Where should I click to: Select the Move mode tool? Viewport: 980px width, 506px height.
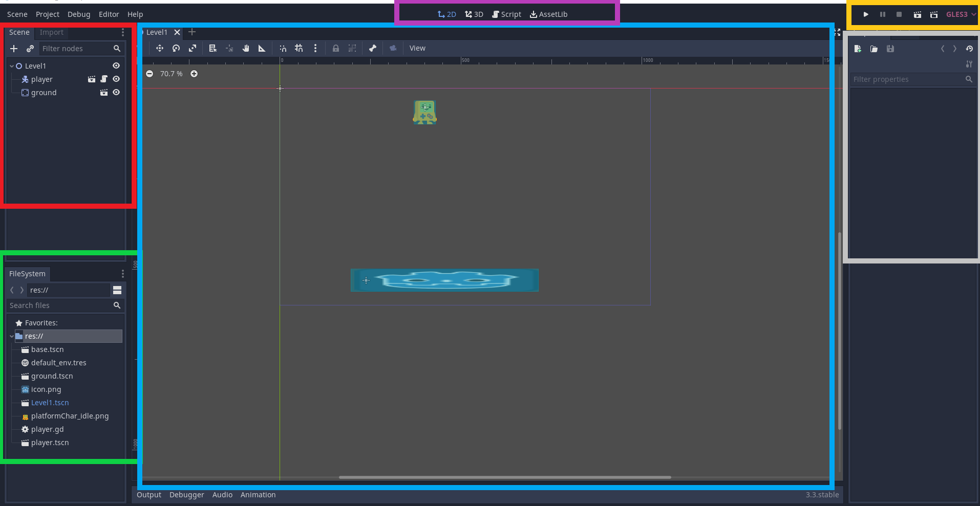coord(160,48)
